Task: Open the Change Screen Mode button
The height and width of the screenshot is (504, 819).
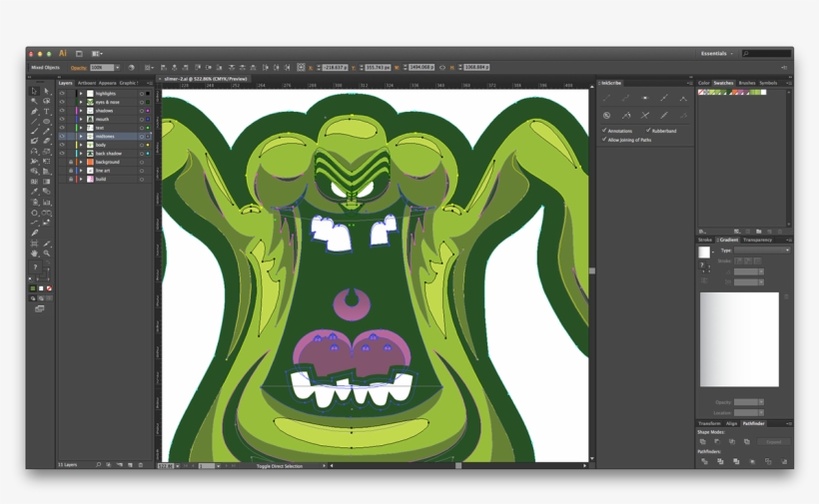Action: click(x=40, y=308)
